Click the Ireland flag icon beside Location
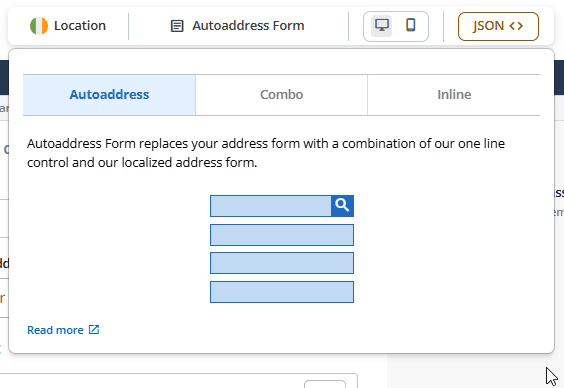The width and height of the screenshot is (564, 388). point(39,26)
